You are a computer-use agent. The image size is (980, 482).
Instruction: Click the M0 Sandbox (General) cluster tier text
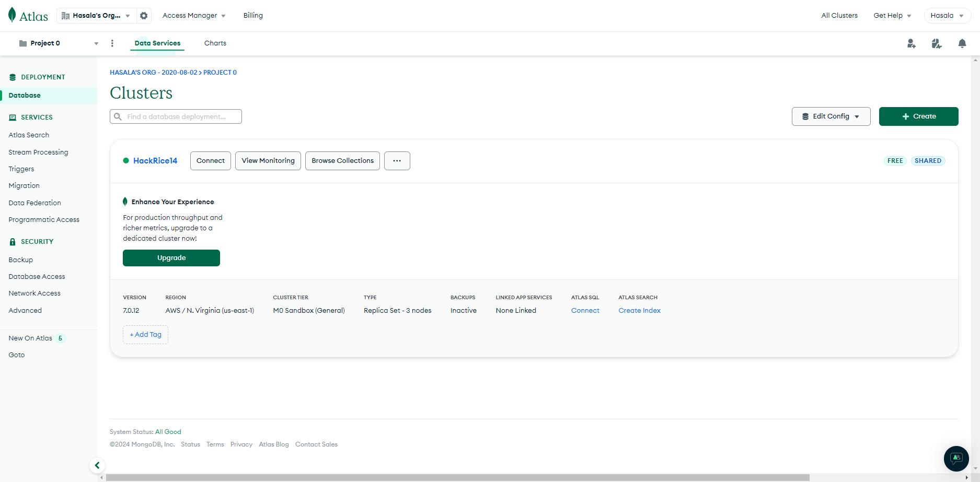tap(309, 311)
